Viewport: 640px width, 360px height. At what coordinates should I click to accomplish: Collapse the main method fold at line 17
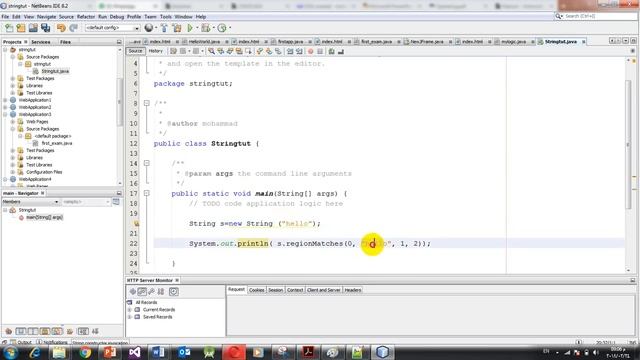click(x=147, y=193)
